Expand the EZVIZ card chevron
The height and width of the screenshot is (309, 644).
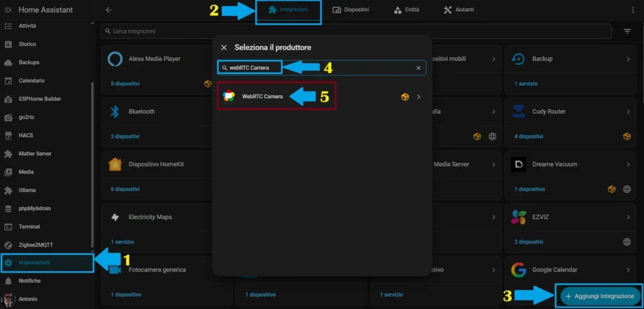click(628, 217)
